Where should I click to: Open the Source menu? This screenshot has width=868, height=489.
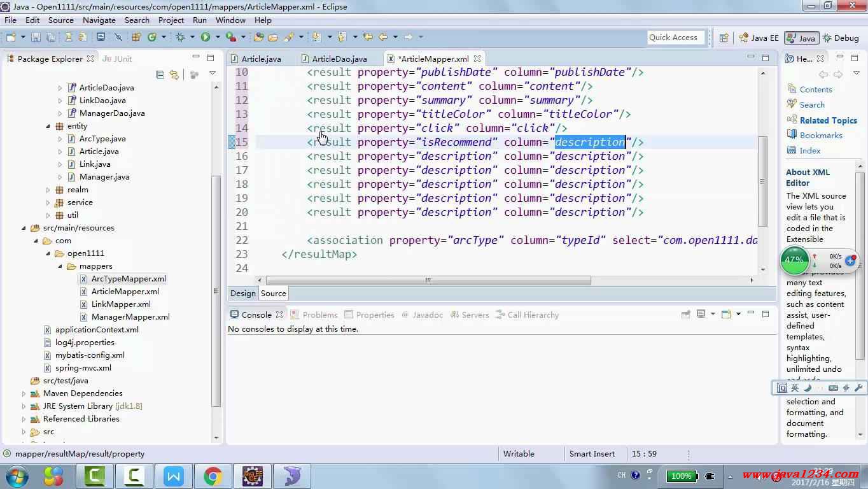(61, 20)
